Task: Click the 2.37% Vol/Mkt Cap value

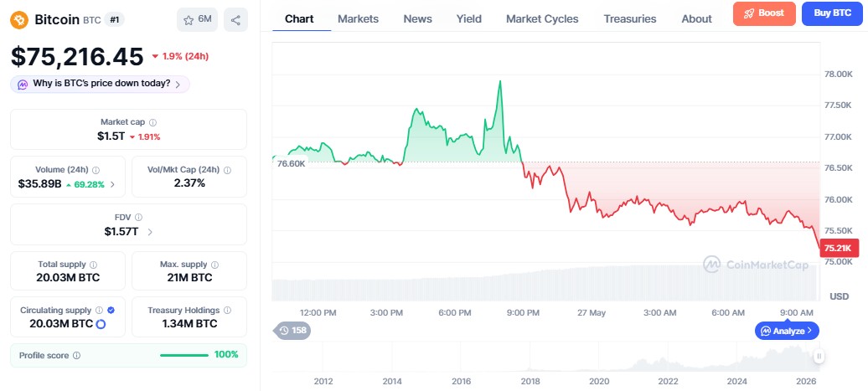Action: [x=189, y=183]
